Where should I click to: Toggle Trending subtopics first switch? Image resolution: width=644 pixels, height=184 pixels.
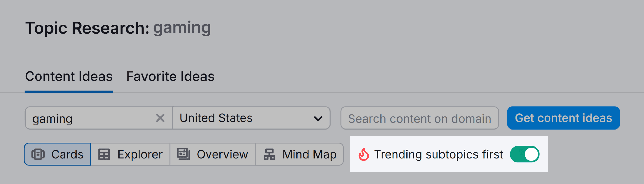(524, 154)
